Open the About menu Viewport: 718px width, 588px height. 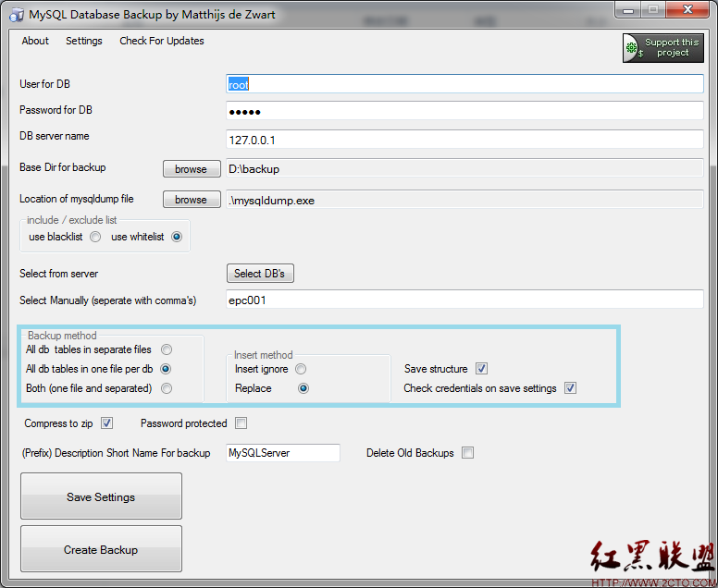pyautogui.click(x=35, y=41)
